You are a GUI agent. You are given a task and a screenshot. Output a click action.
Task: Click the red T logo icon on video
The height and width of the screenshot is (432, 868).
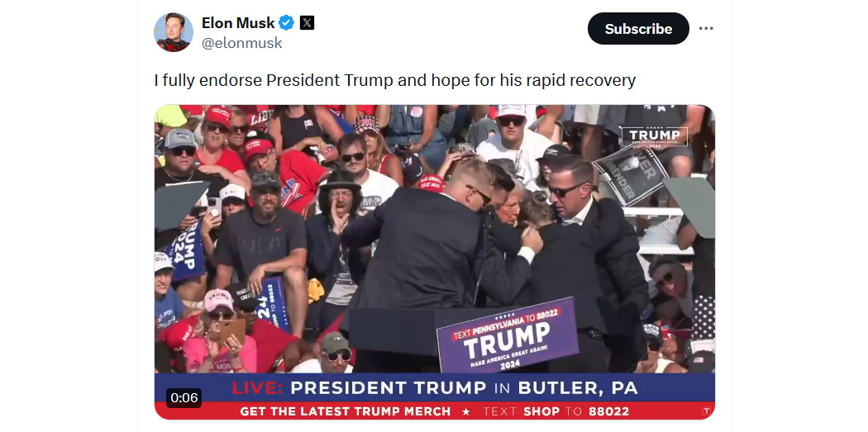tap(706, 411)
